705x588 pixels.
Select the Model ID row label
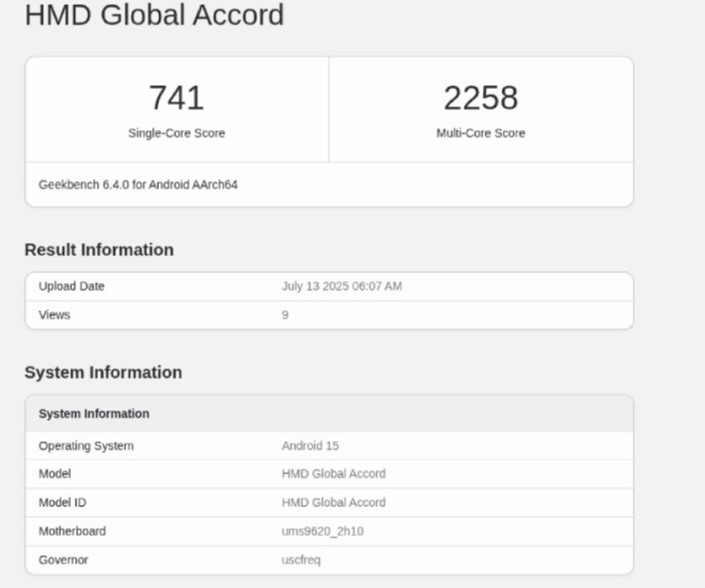pyautogui.click(x=62, y=503)
